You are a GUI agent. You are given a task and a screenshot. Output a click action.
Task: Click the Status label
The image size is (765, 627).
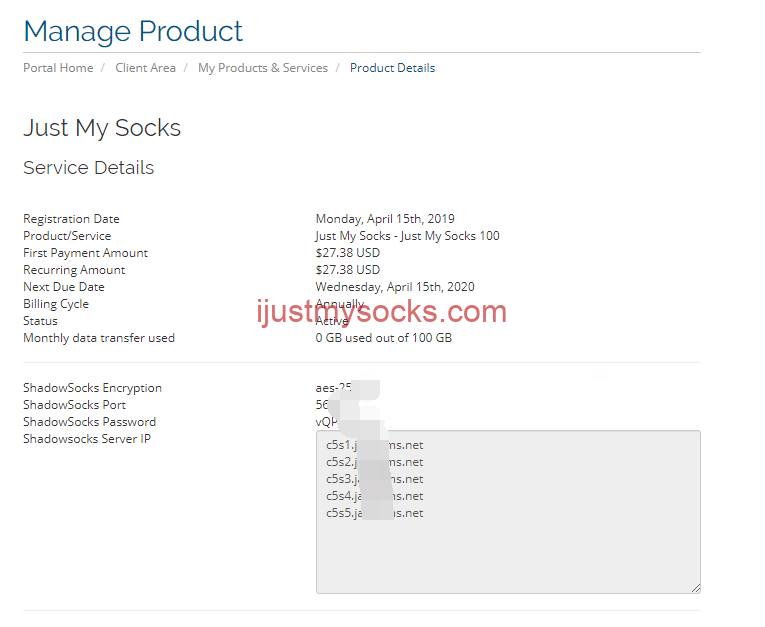point(40,321)
